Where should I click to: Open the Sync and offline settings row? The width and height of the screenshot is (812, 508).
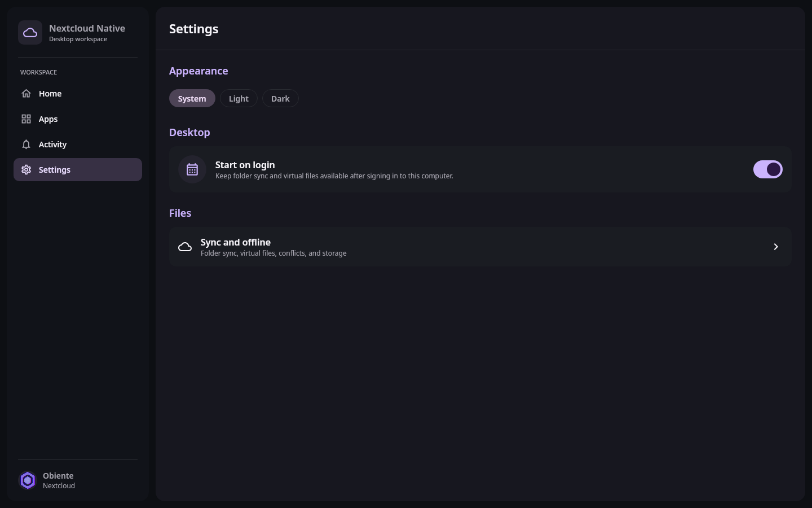coord(480,247)
